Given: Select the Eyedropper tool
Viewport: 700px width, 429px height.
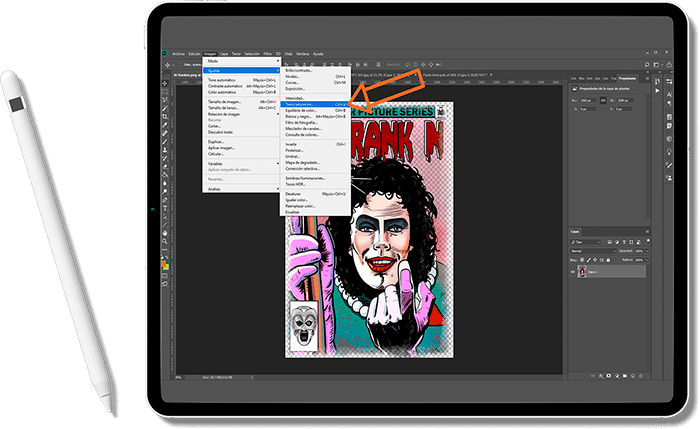Looking at the screenshot, I should (165, 124).
